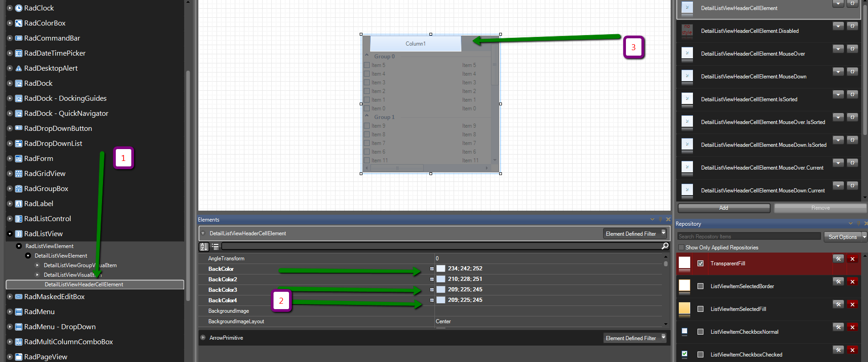
Task: Collapse Group 0 in the preview list
Action: [x=367, y=55]
